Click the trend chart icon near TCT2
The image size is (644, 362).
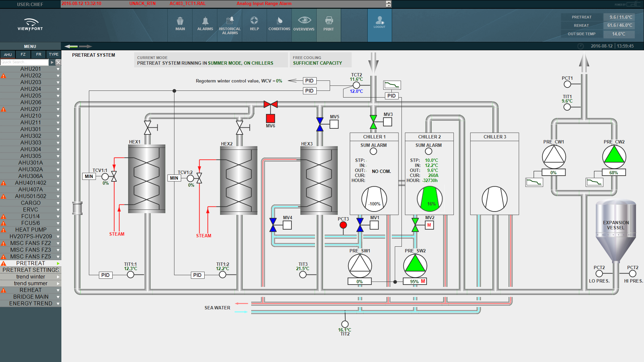392,85
